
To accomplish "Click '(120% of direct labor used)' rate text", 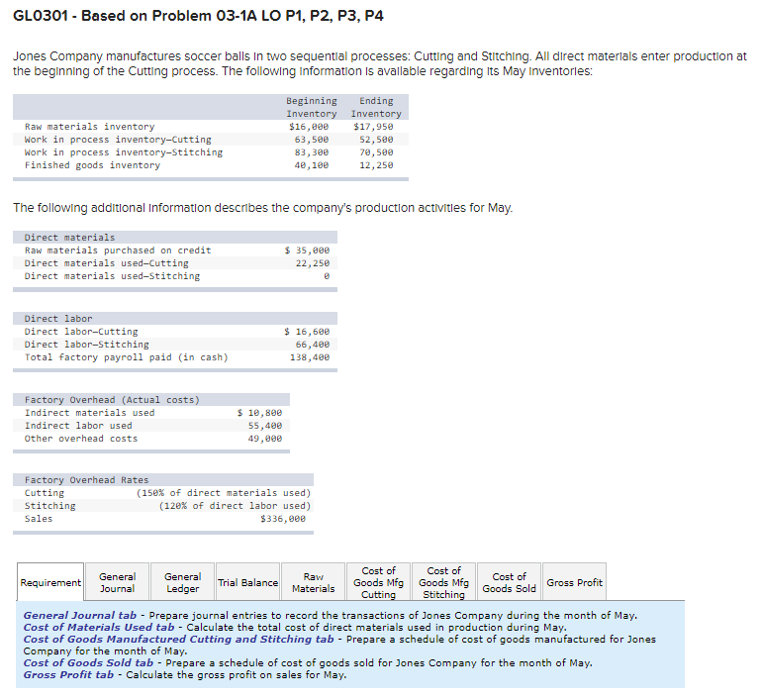I will pos(235,506).
